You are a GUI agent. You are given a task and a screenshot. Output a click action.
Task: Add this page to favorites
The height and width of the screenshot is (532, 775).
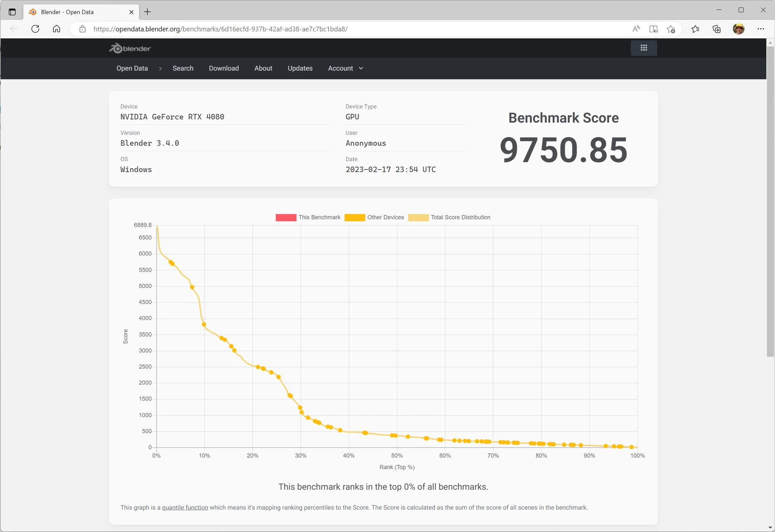pos(671,29)
